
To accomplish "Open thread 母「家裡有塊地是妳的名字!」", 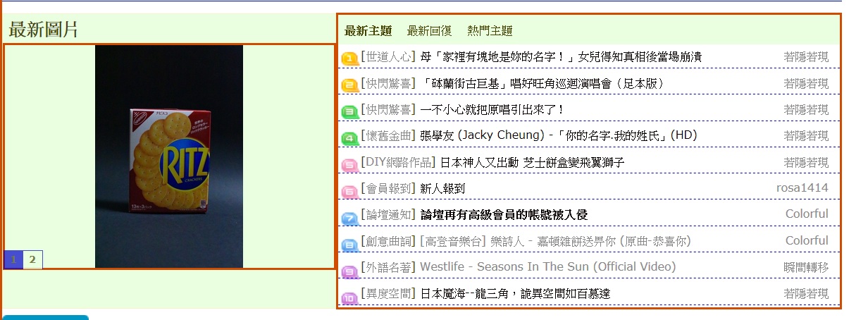I will tap(561, 56).
